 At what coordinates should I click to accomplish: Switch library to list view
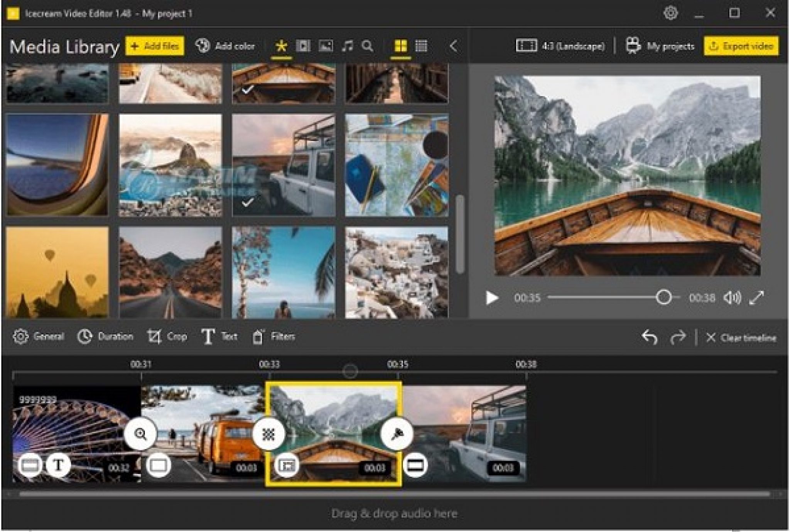[x=421, y=46]
